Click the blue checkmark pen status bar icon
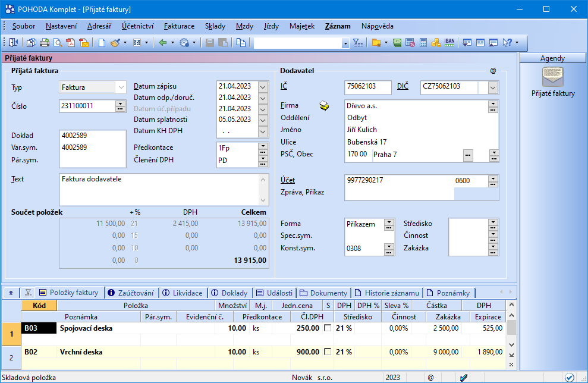588x383 pixels. pyautogui.click(x=464, y=378)
